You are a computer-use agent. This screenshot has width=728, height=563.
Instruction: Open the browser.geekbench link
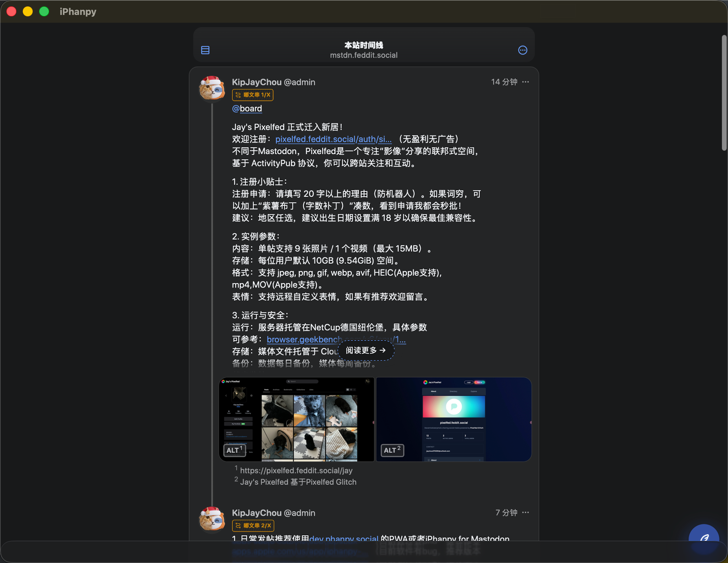(304, 339)
